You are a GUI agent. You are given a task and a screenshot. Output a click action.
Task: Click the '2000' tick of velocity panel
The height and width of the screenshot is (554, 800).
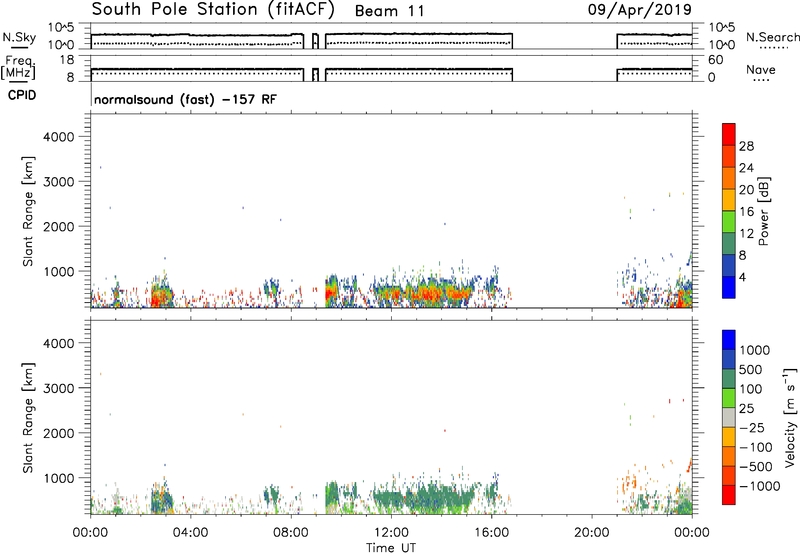(59, 433)
